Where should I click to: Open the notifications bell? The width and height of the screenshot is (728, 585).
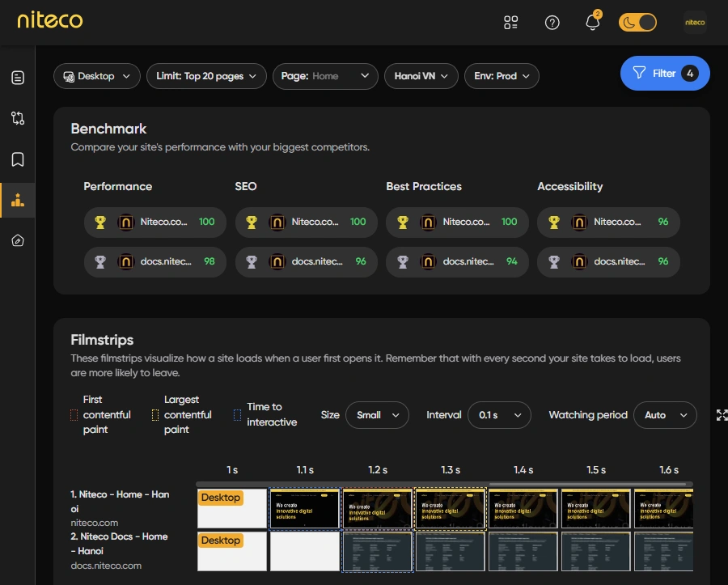point(593,21)
